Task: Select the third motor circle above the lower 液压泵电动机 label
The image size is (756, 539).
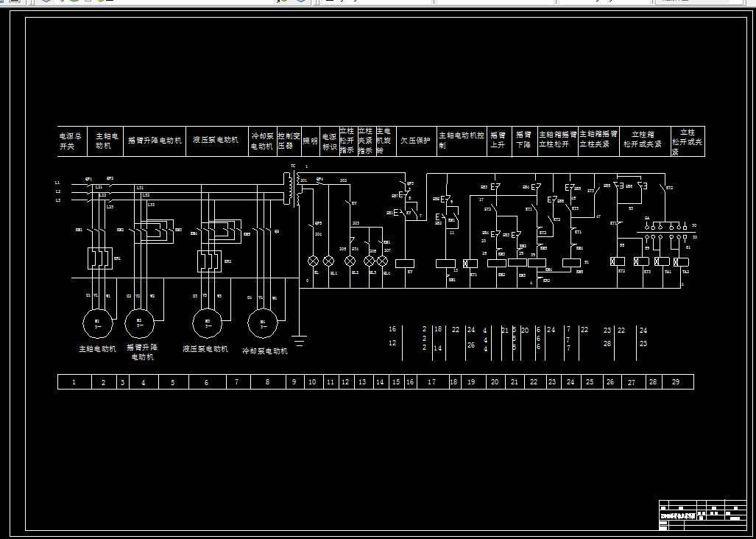Action: (208, 323)
